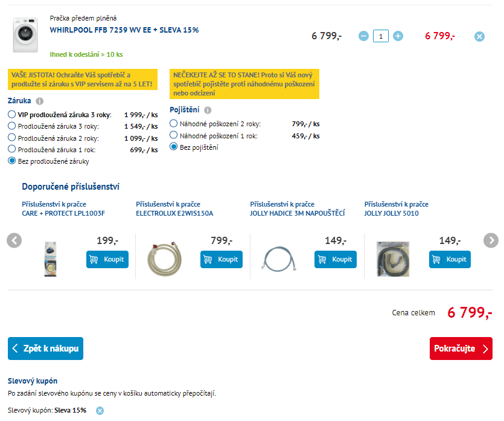Decrease quantity with the minus icon
504x421 pixels.
[363, 36]
